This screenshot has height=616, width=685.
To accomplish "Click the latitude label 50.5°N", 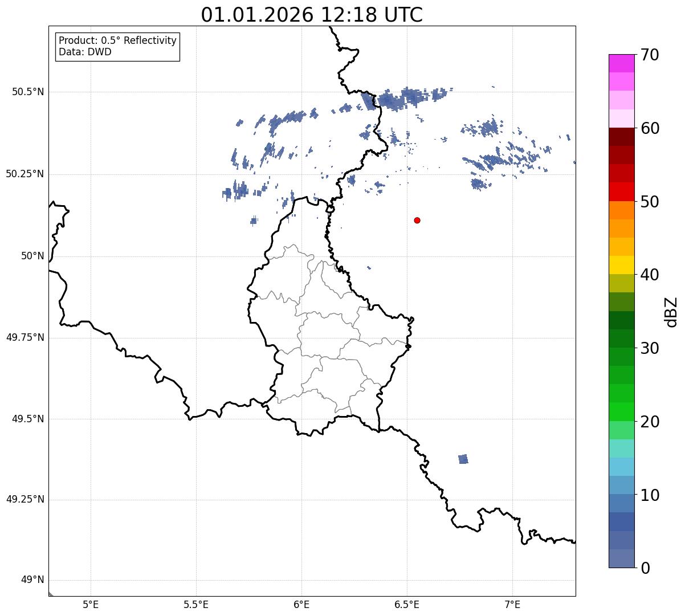I will [28, 92].
